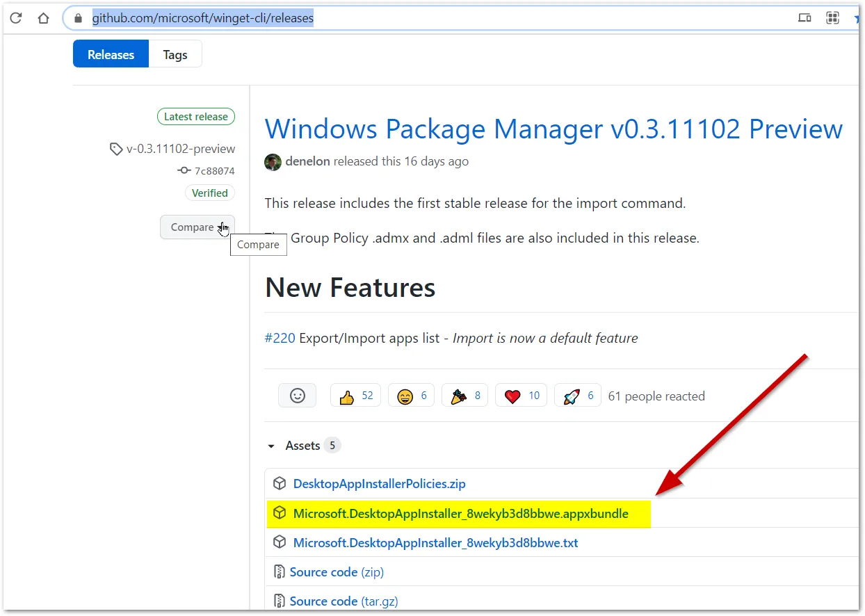Viewport: 865px width, 616px height.
Task: Open the Compare dropdown button
Action: click(197, 227)
